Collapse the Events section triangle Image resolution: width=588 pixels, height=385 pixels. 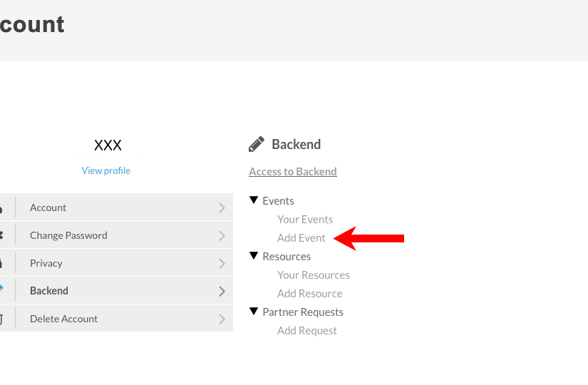pos(254,200)
